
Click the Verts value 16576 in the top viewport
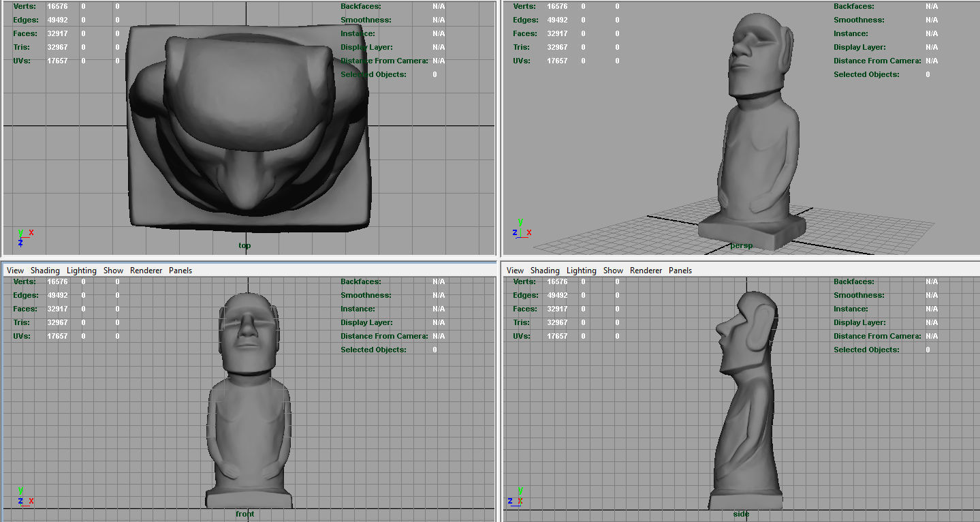pos(57,6)
